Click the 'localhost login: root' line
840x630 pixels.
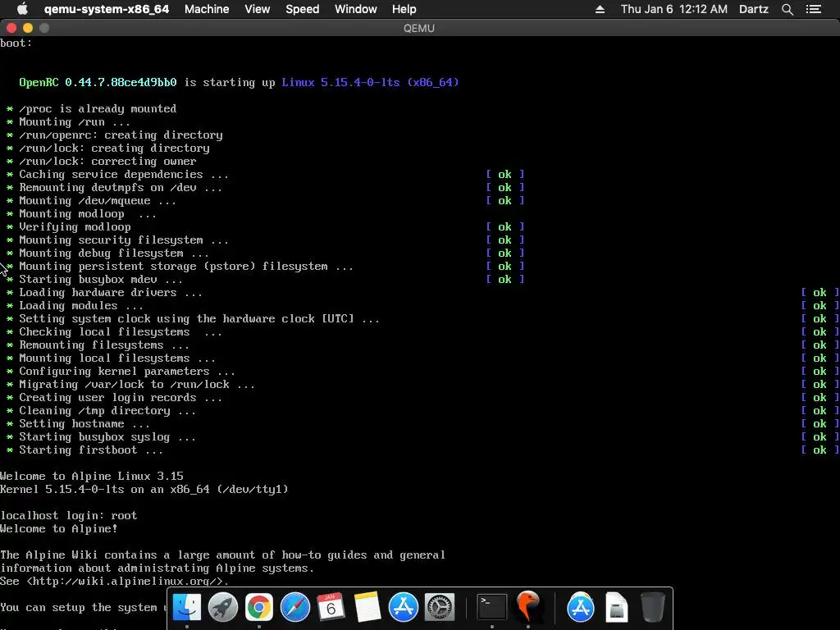click(x=69, y=515)
